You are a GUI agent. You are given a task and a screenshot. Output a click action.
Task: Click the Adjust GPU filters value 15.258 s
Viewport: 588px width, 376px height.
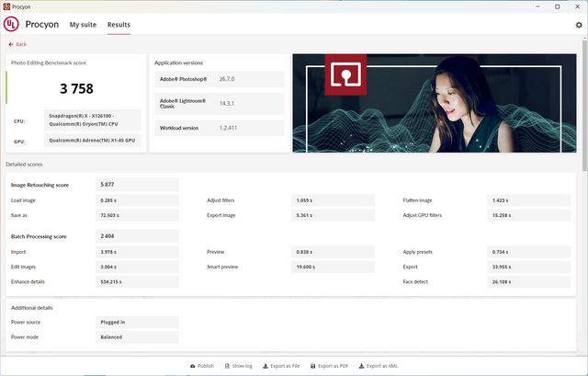pyautogui.click(x=529, y=215)
